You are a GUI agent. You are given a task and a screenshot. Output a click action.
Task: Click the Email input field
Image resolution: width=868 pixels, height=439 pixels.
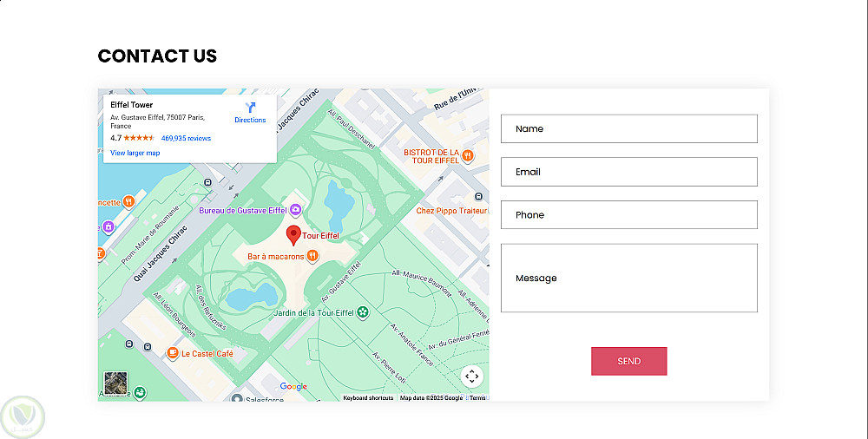pyautogui.click(x=628, y=172)
